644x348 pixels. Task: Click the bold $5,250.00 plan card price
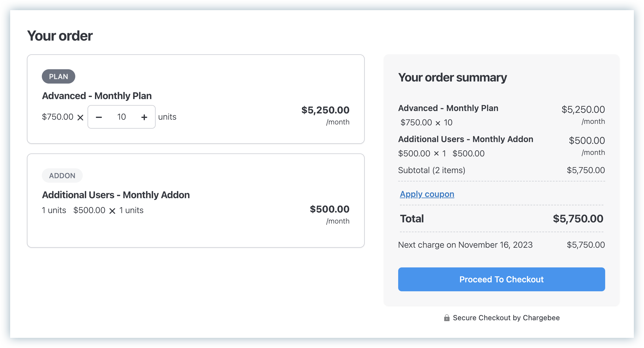(x=325, y=110)
